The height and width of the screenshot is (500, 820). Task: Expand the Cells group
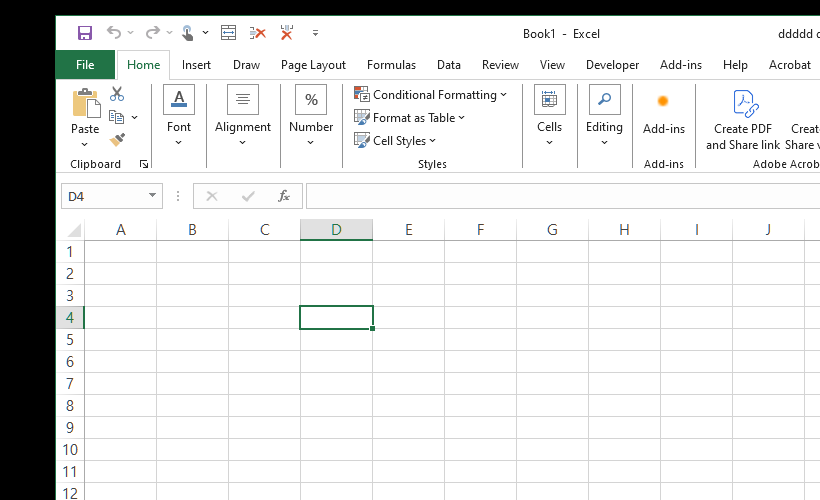(x=549, y=116)
